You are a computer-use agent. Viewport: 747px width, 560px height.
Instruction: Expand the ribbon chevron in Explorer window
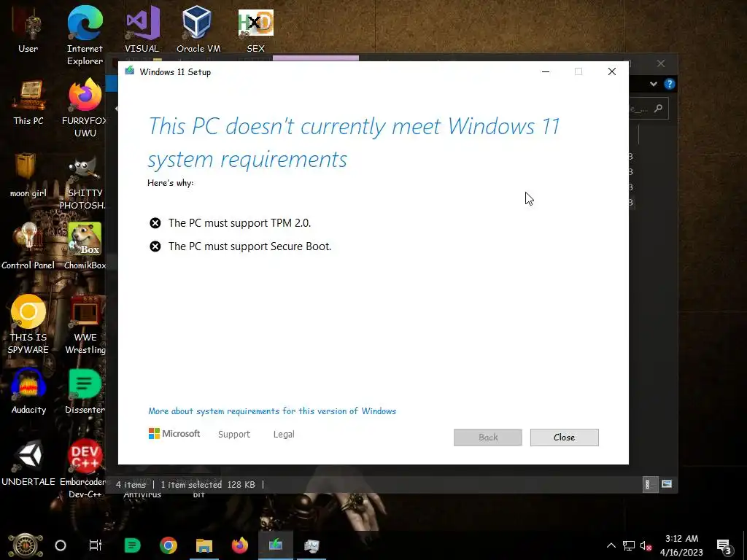click(x=654, y=85)
